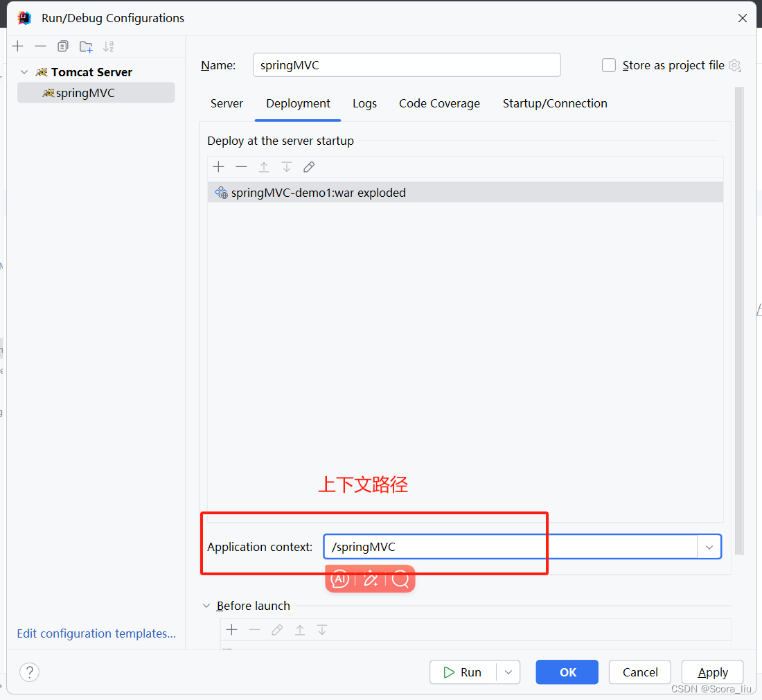Image resolution: width=762 pixels, height=700 pixels.
Task: Add a new run configuration
Action: pyautogui.click(x=18, y=46)
